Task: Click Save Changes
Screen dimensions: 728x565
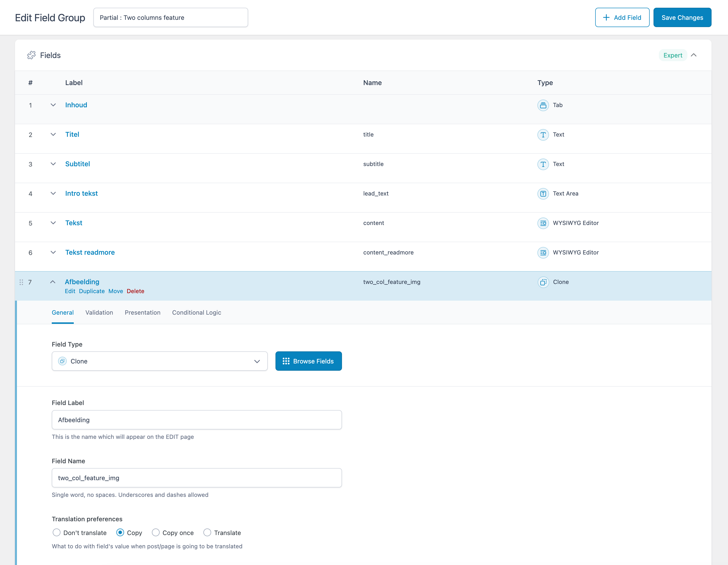Action: [x=682, y=17]
